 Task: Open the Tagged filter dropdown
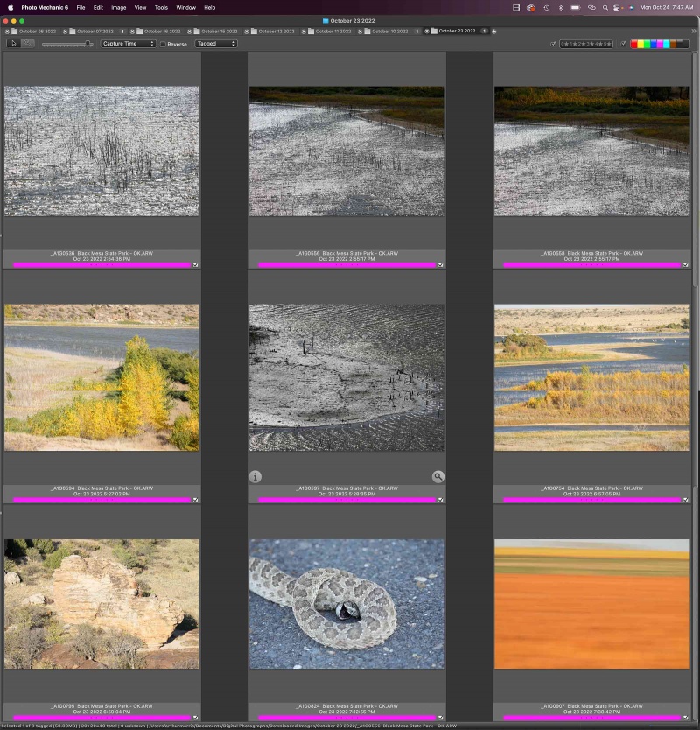pos(216,43)
